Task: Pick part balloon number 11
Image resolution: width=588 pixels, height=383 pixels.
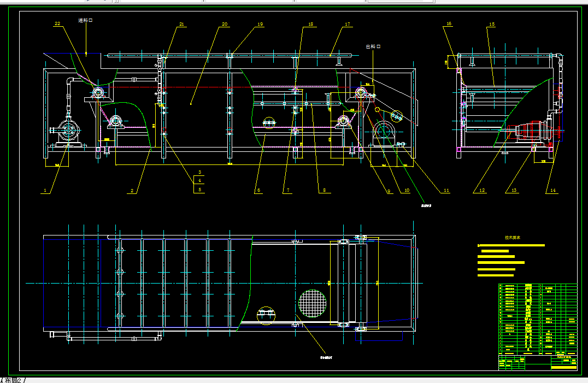Action: coord(446,190)
